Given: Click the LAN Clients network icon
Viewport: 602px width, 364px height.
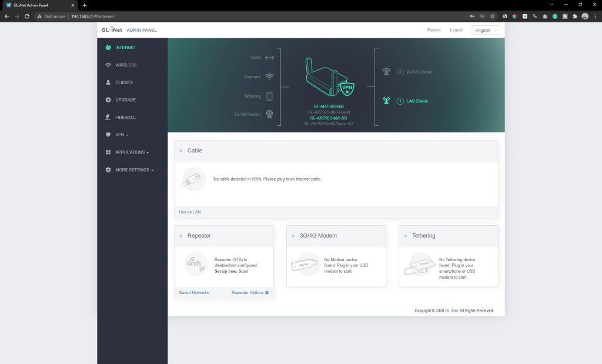Looking at the screenshot, I should [386, 101].
